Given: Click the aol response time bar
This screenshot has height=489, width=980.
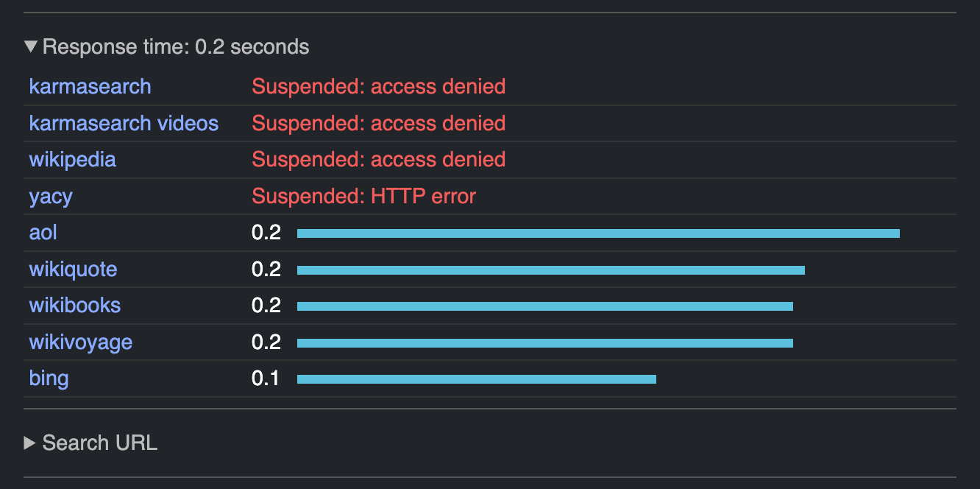Looking at the screenshot, I should pyautogui.click(x=597, y=233).
